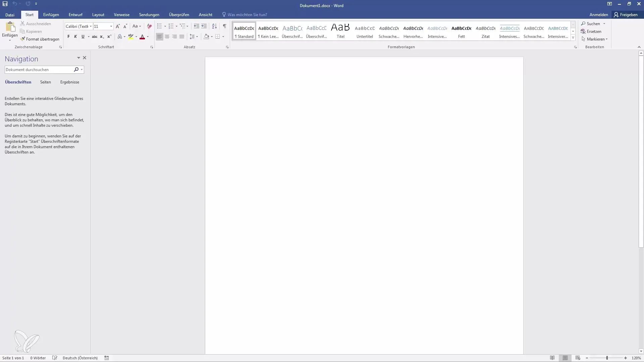Screen dimensions: 644x362
Task: Click Ausschneiden scissors icon
Action: 22,23
